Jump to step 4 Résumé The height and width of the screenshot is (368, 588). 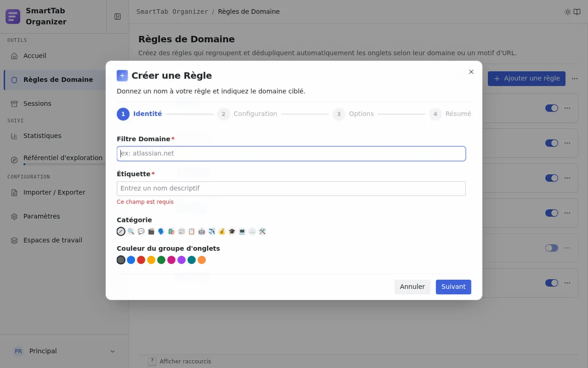(x=450, y=114)
